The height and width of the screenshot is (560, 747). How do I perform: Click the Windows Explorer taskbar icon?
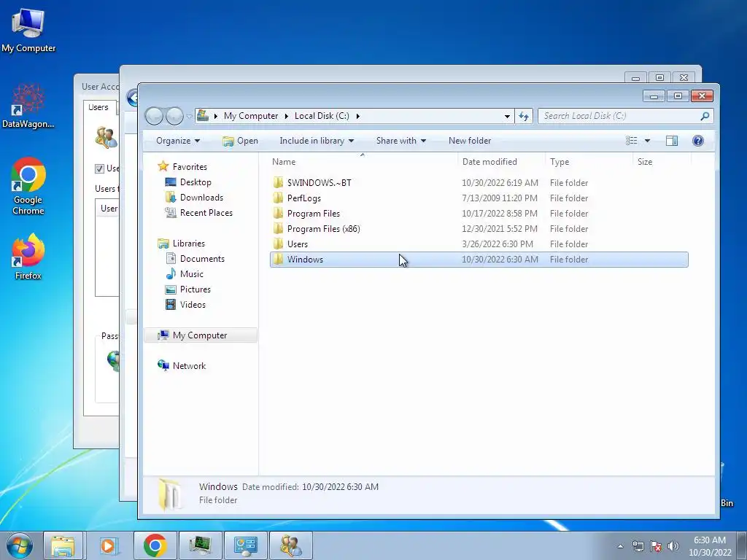pos(63,545)
